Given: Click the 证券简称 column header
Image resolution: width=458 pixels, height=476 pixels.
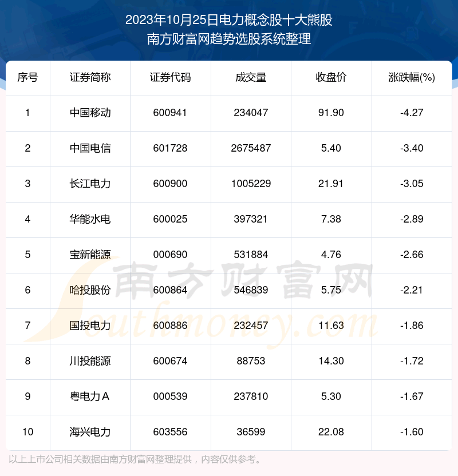Looking at the screenshot, I should 90,77.
